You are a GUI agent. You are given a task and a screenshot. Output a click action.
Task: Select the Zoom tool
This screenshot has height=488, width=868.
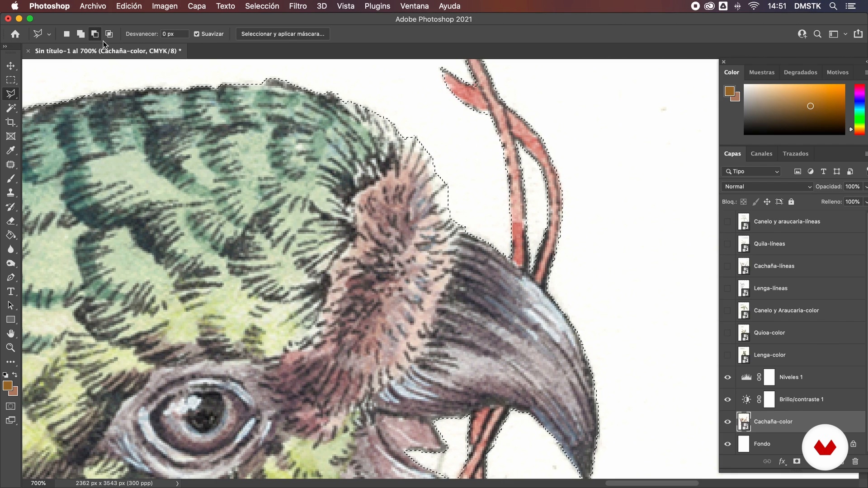(x=11, y=347)
